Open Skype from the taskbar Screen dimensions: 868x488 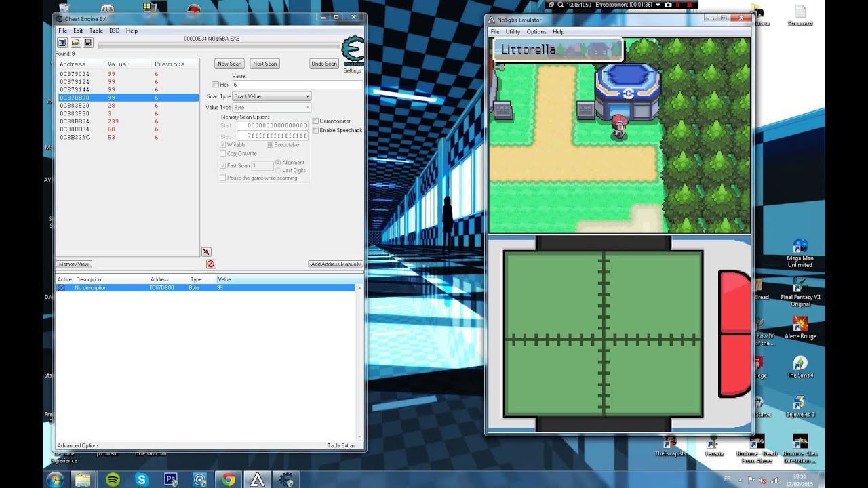tap(142, 479)
